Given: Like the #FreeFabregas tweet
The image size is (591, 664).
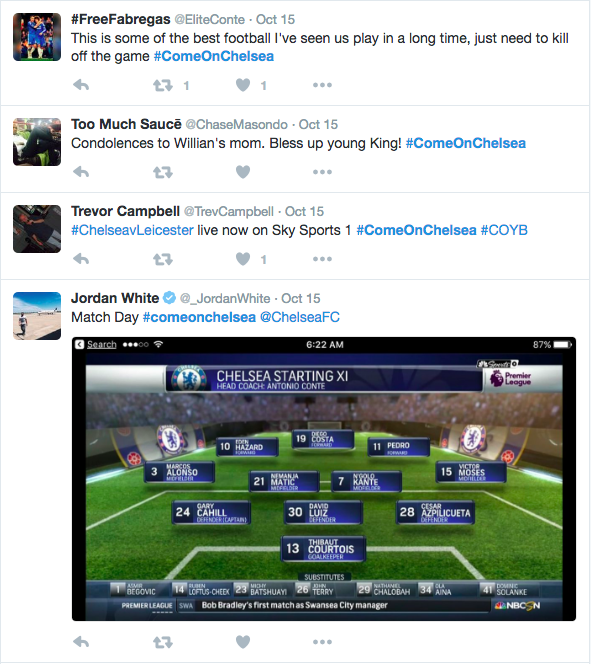Looking at the screenshot, I should (243, 85).
